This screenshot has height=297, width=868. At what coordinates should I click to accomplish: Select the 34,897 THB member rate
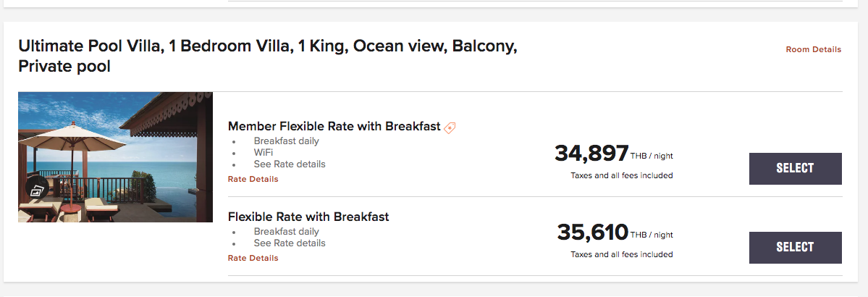click(795, 169)
